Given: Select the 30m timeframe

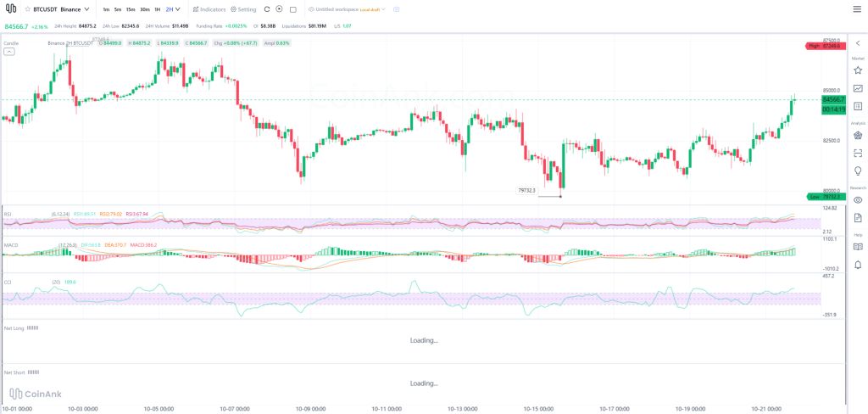Looking at the screenshot, I should pos(144,9).
